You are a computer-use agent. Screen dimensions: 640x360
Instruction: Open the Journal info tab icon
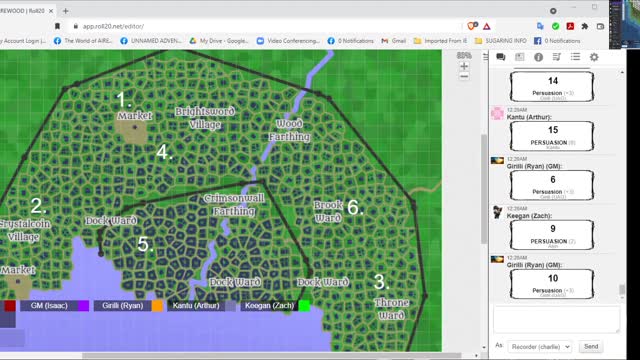coord(538,57)
